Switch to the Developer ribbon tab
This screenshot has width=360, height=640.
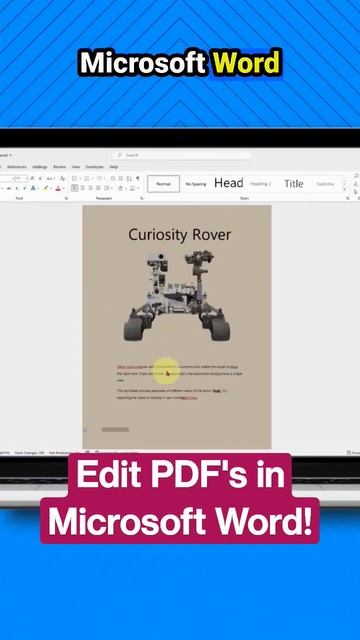95,167
